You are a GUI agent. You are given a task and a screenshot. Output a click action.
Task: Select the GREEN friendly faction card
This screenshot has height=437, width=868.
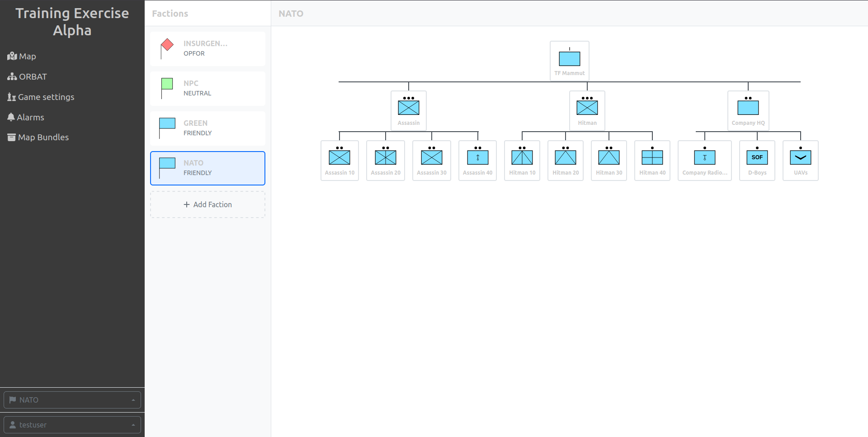tap(208, 128)
